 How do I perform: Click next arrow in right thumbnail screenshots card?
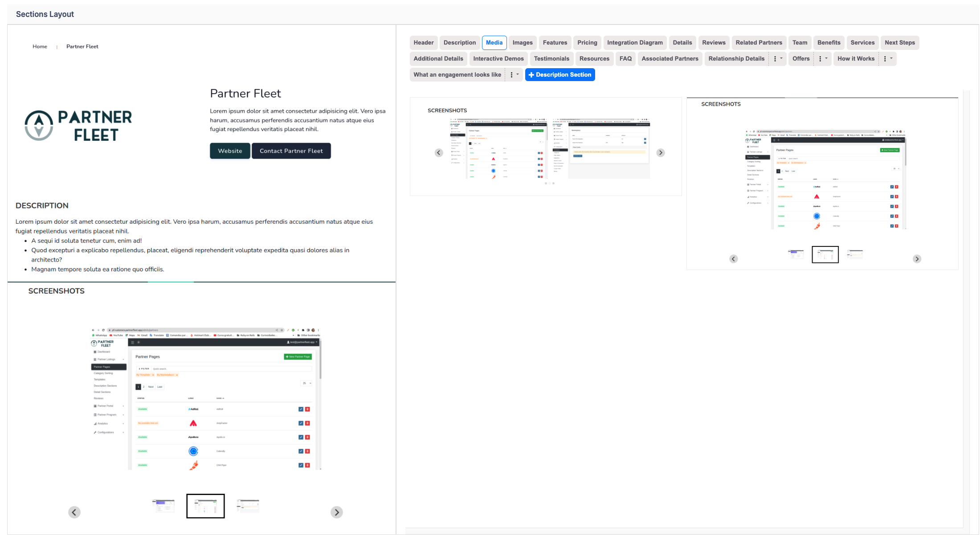pyautogui.click(x=917, y=259)
